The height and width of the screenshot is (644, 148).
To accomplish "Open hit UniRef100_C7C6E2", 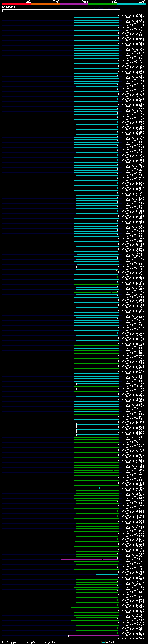I will point(133,18).
